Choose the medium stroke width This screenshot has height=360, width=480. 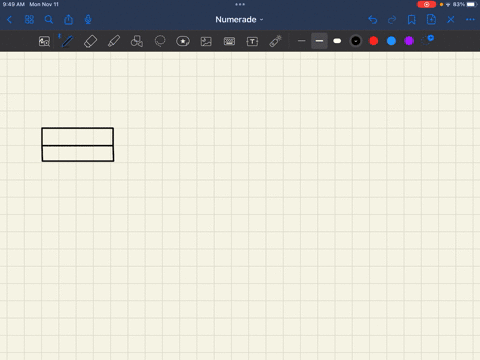click(x=319, y=41)
